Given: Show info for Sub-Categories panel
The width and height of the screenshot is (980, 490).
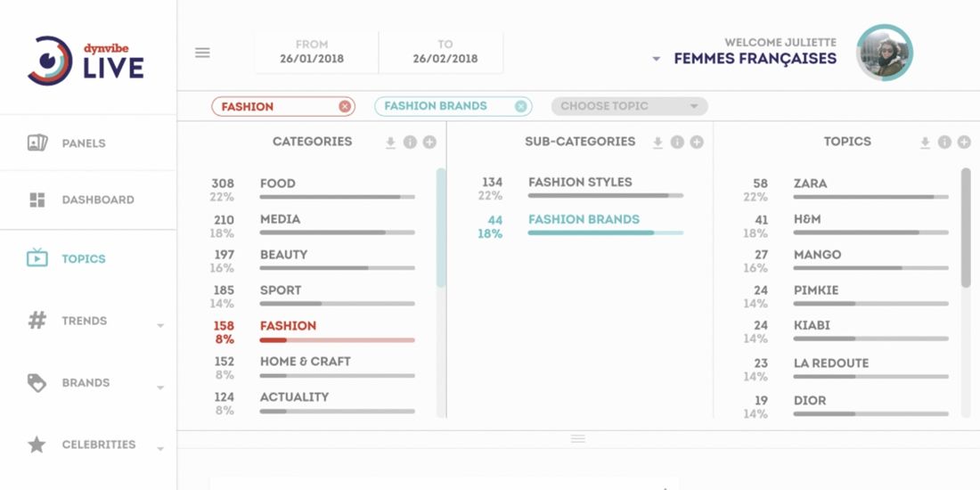Looking at the screenshot, I should click(x=677, y=143).
